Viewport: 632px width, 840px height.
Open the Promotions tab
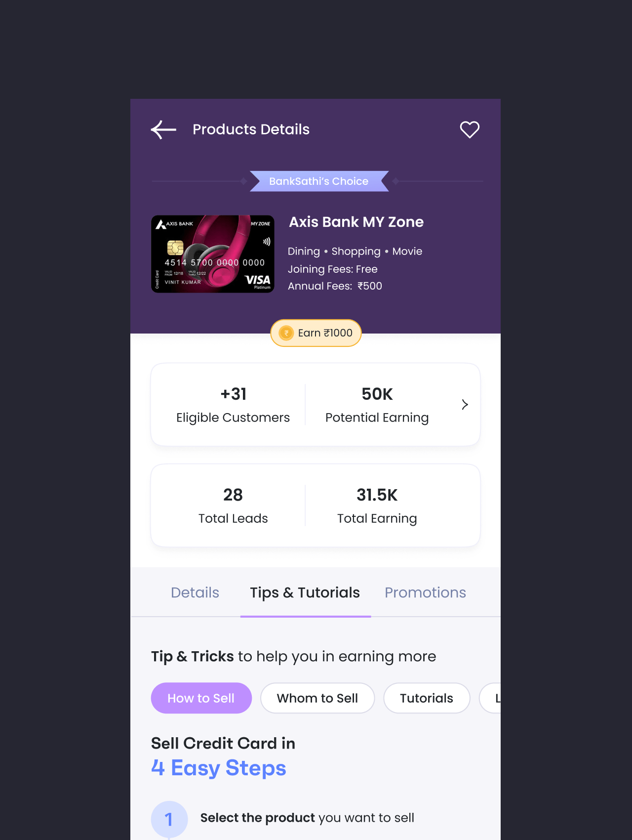(x=426, y=592)
